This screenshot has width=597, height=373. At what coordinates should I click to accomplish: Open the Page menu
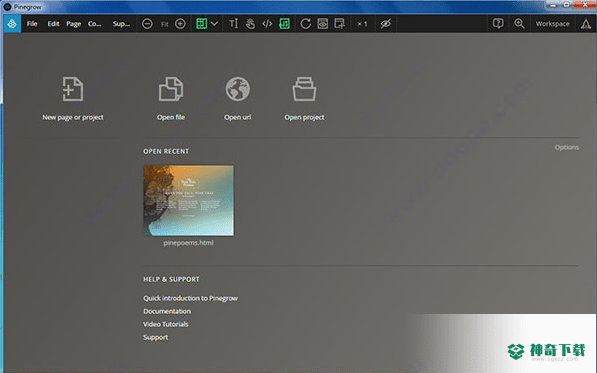pyautogui.click(x=73, y=24)
